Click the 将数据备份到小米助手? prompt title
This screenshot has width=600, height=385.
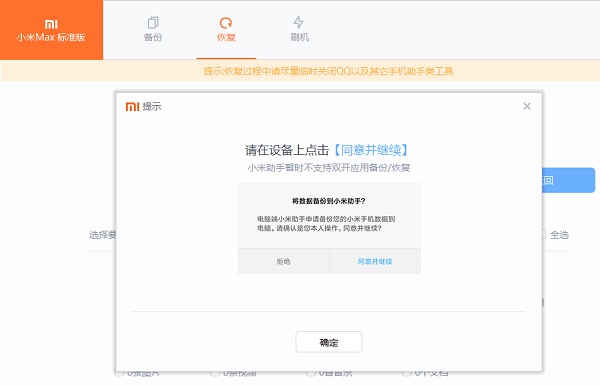(329, 201)
